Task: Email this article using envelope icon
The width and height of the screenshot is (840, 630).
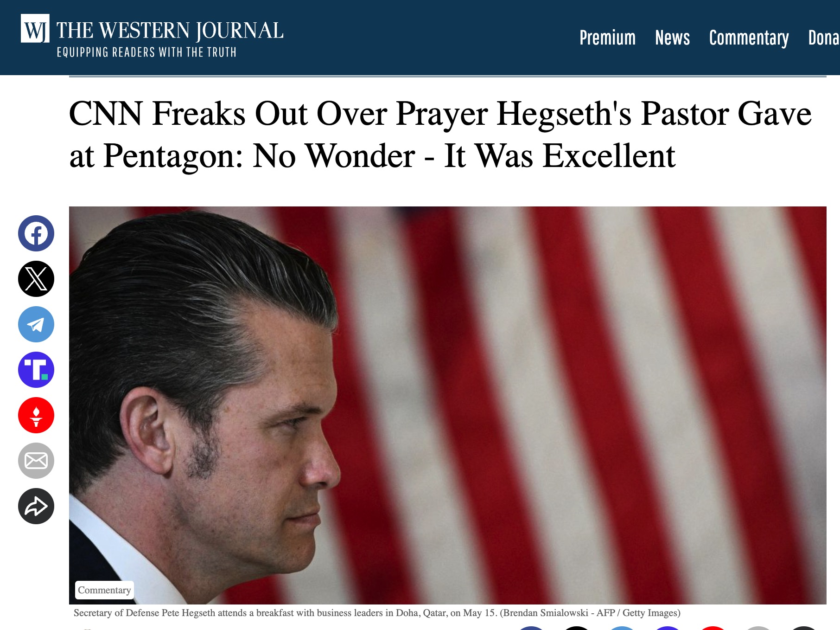Action: (x=36, y=461)
